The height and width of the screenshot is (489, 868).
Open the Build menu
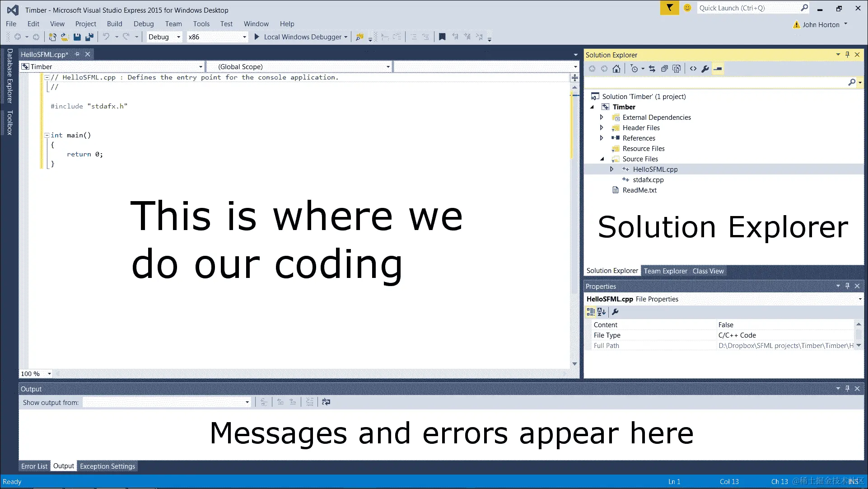(114, 24)
